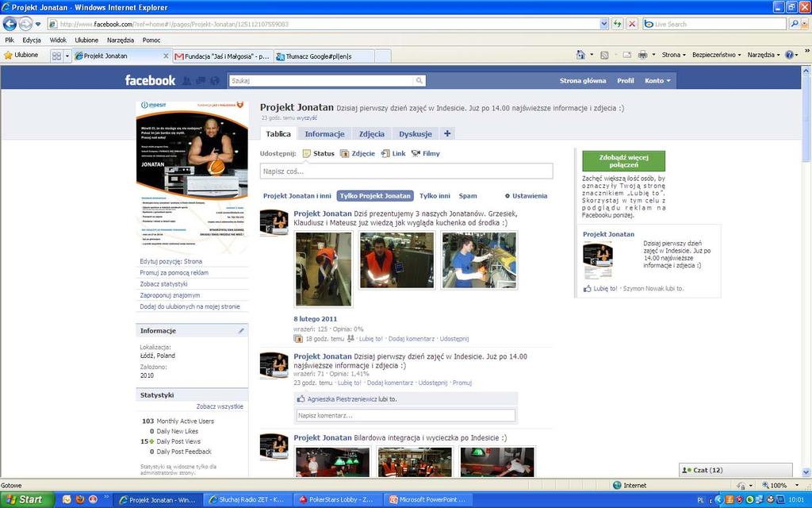Expand the tab list dropdown arrow
812x508 pixels.
point(67,56)
